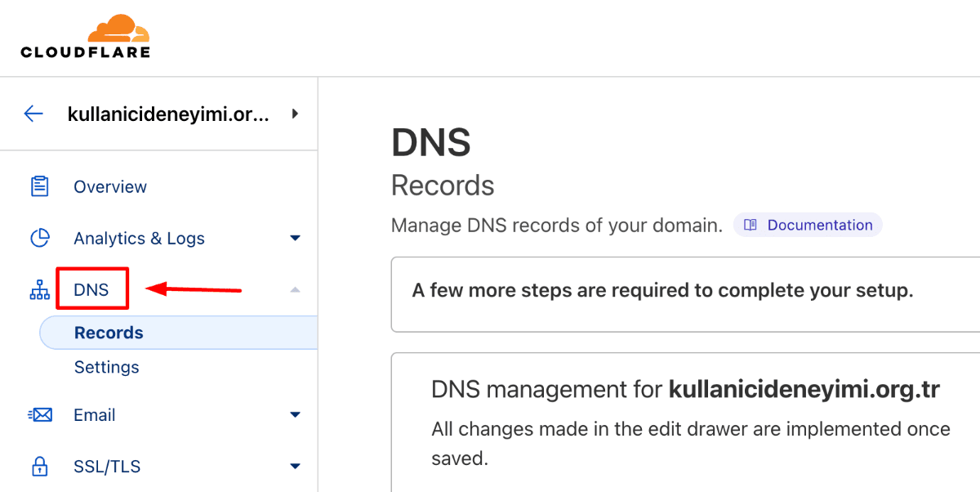Click the DNS network tree icon
The height and width of the screenshot is (492, 980).
(x=40, y=289)
